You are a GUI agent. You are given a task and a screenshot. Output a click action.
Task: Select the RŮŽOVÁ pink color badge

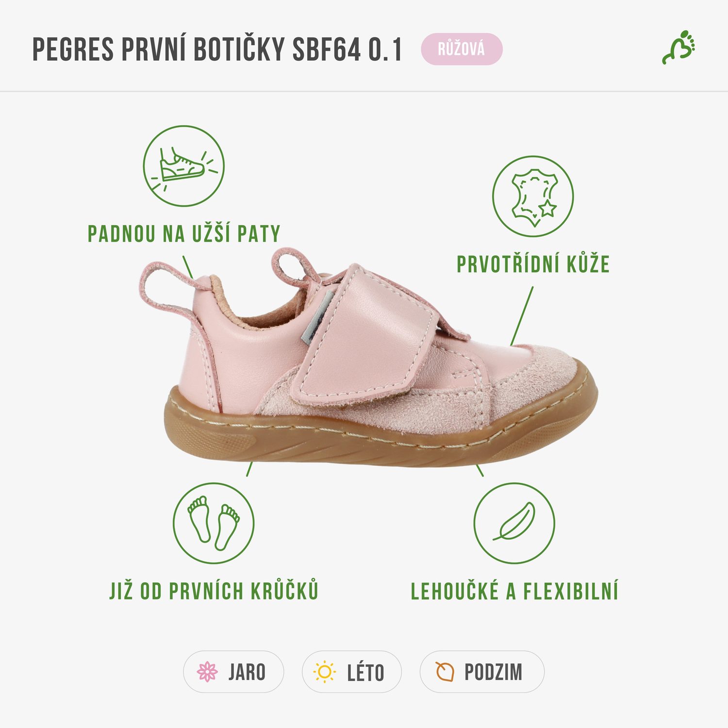pyautogui.click(x=462, y=49)
